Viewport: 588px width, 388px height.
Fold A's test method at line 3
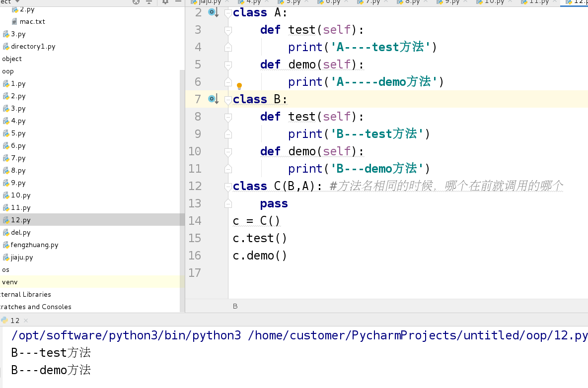coord(228,30)
